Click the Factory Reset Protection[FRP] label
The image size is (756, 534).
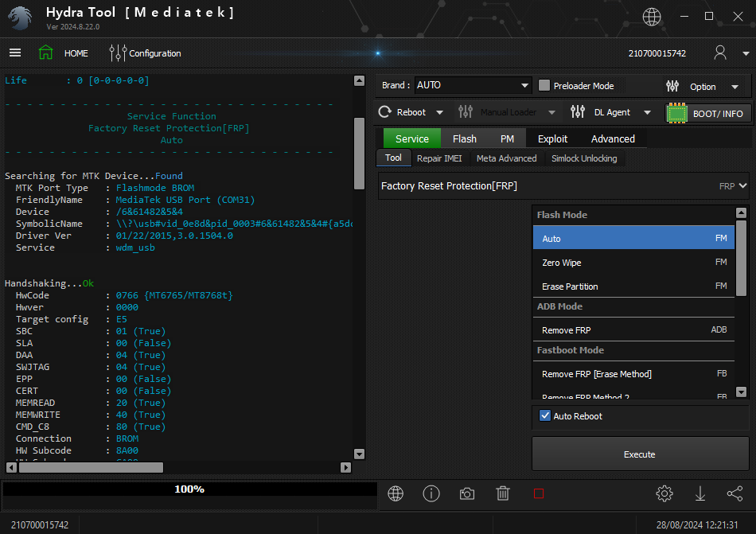coord(449,185)
